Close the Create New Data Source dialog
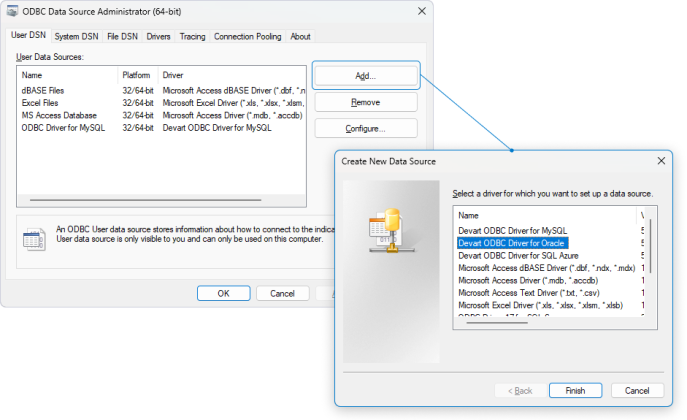This screenshot has width=687, height=420. click(x=661, y=160)
